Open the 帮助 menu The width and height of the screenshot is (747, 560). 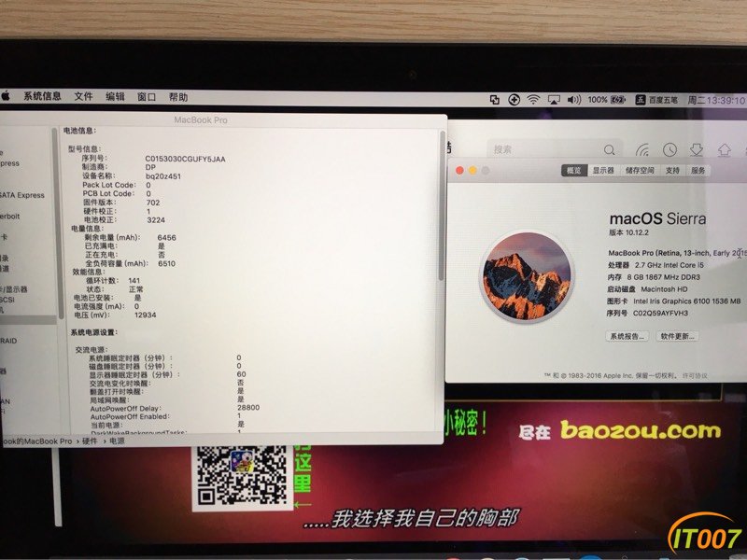click(178, 97)
